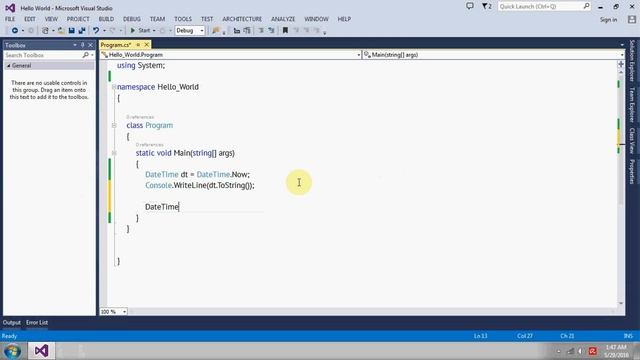The image size is (640, 360).
Task: Open the TOOLS menu
Action: click(183, 19)
